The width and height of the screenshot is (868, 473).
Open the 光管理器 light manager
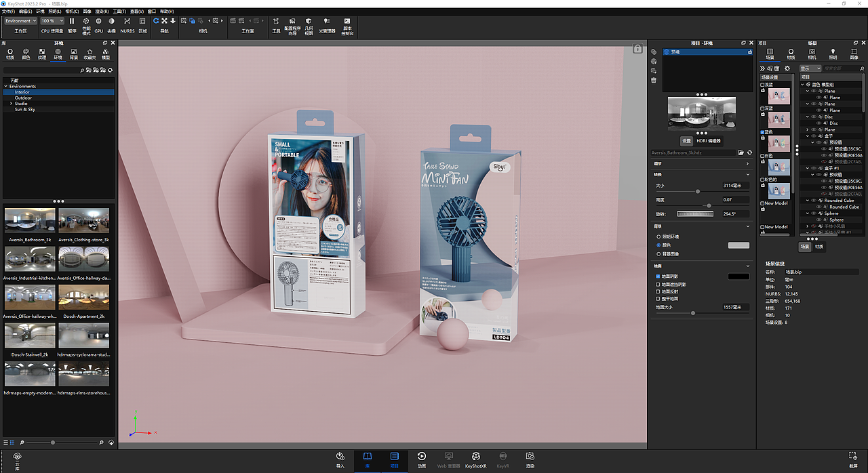(327, 24)
